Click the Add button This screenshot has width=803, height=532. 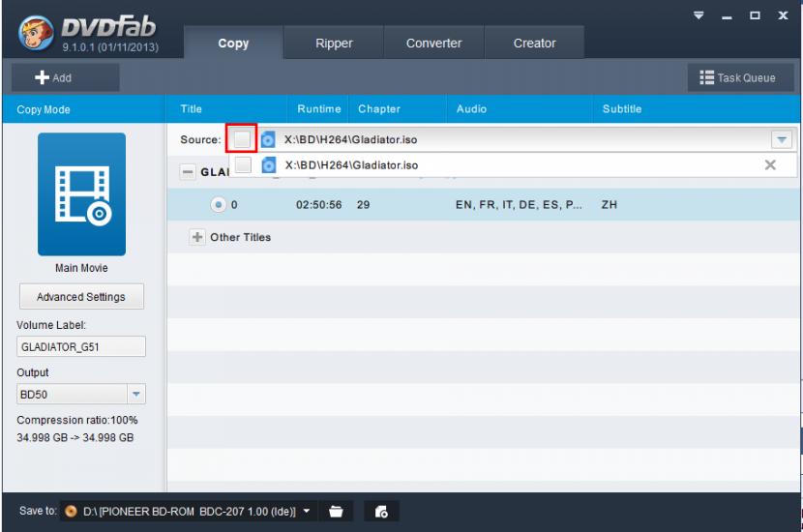(66, 77)
